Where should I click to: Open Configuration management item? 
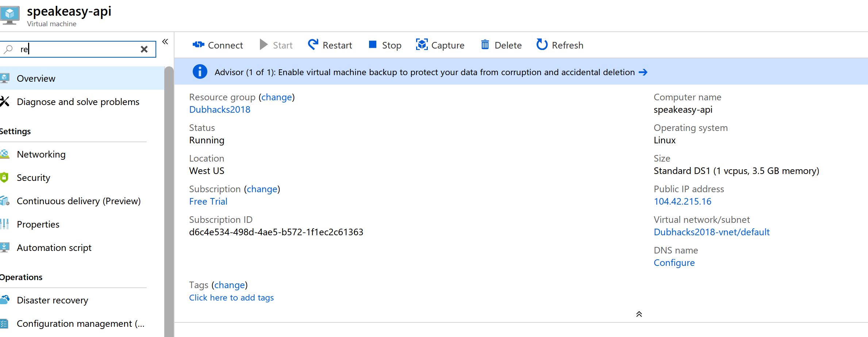point(82,324)
